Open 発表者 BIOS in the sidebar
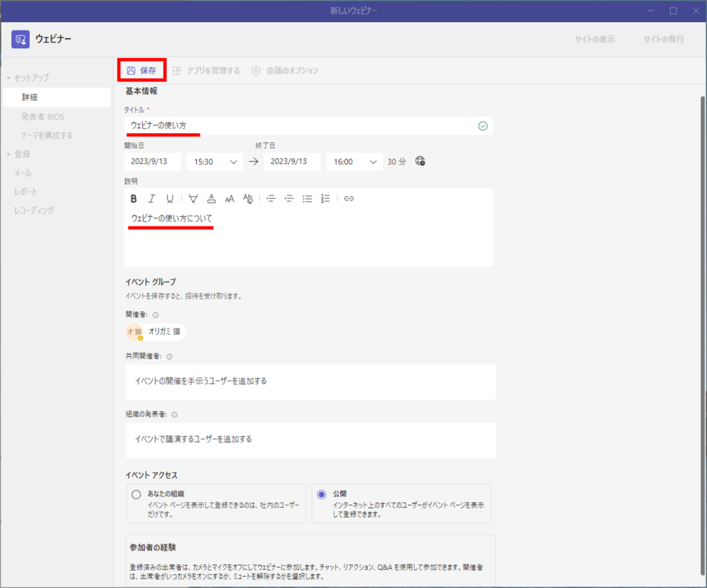This screenshot has height=588, width=707. (x=42, y=117)
